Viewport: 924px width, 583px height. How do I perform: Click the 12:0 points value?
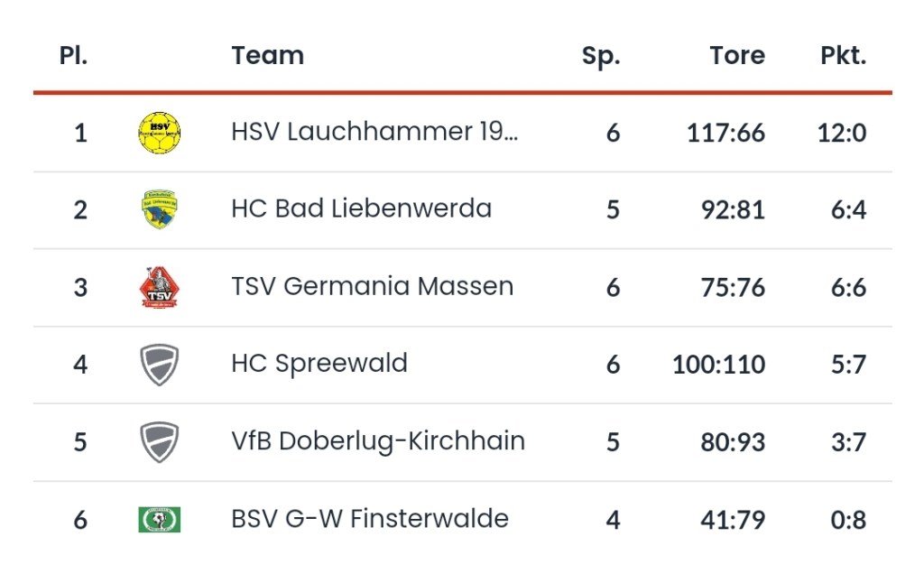tap(842, 133)
